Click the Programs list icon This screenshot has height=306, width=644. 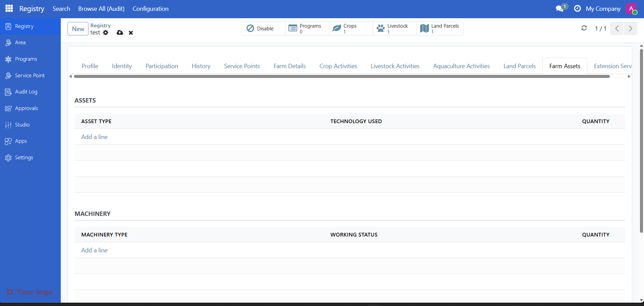(x=293, y=28)
